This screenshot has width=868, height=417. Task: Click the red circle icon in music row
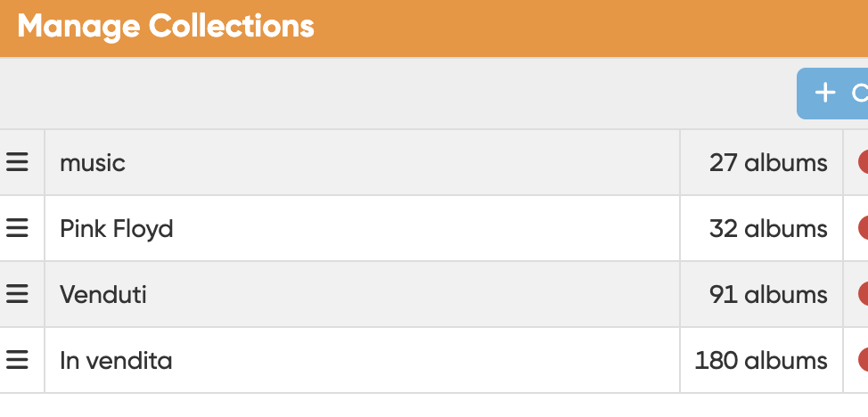[864, 162]
